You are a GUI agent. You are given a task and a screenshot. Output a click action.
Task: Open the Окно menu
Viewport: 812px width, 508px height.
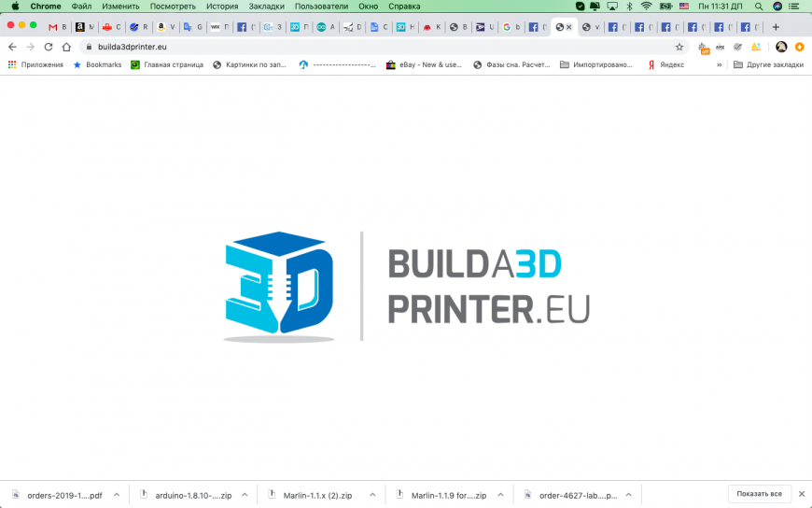pyautogui.click(x=368, y=7)
